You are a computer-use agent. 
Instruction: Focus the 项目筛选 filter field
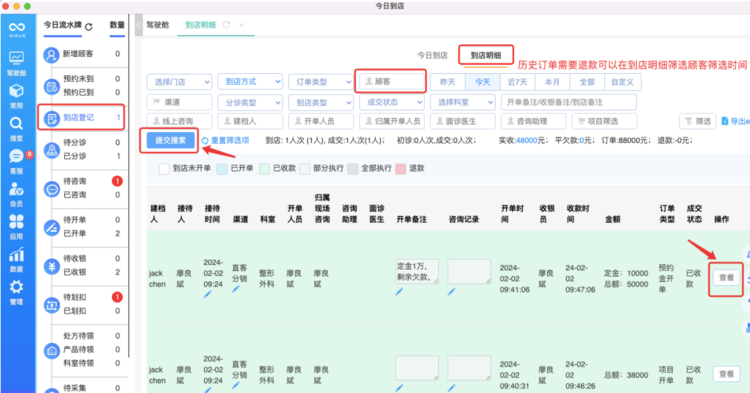(604, 121)
